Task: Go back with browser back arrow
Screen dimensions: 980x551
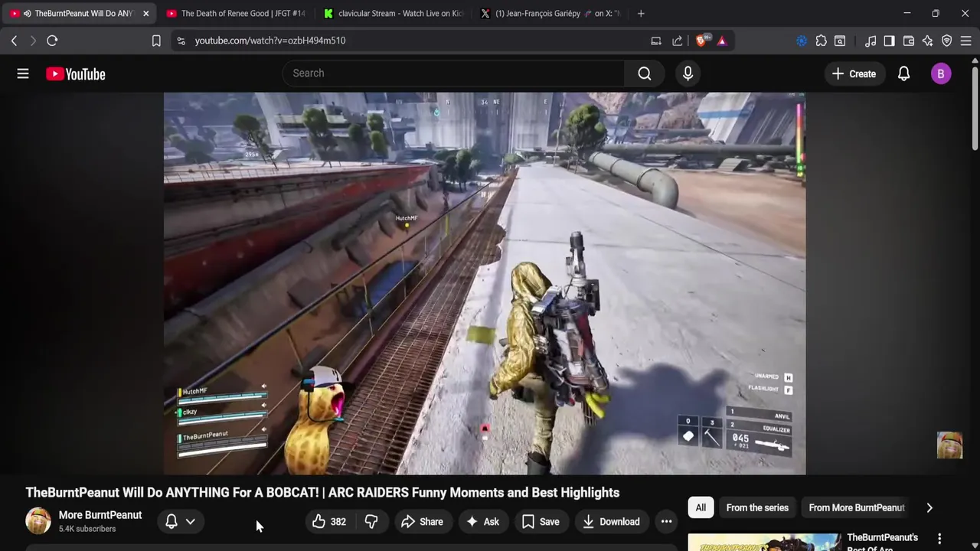Action: click(14, 41)
